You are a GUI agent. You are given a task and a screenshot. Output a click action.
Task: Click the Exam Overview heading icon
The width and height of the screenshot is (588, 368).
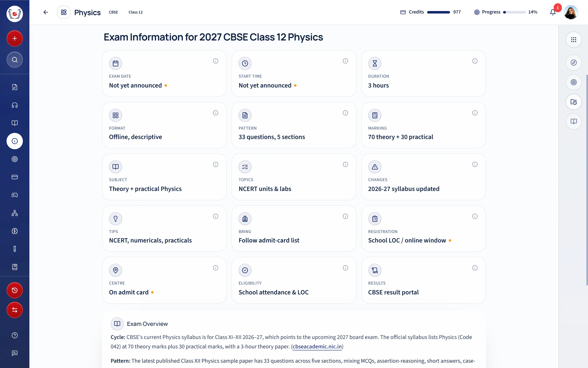[x=117, y=324]
